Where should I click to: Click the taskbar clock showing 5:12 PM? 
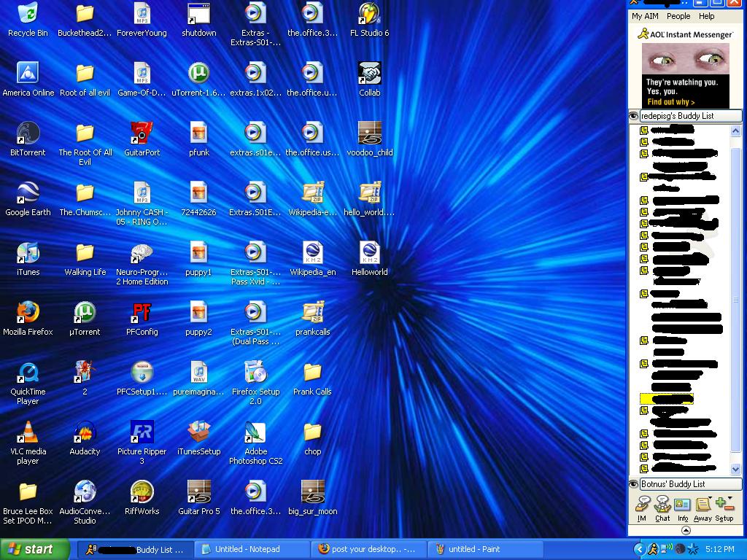click(720, 549)
